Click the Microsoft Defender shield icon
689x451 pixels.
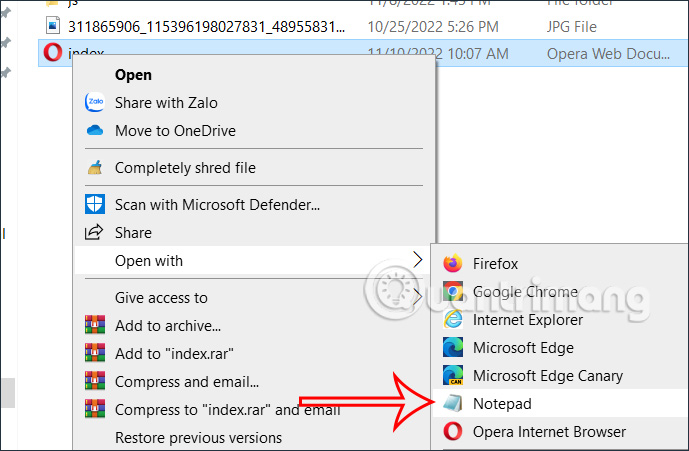tap(96, 205)
